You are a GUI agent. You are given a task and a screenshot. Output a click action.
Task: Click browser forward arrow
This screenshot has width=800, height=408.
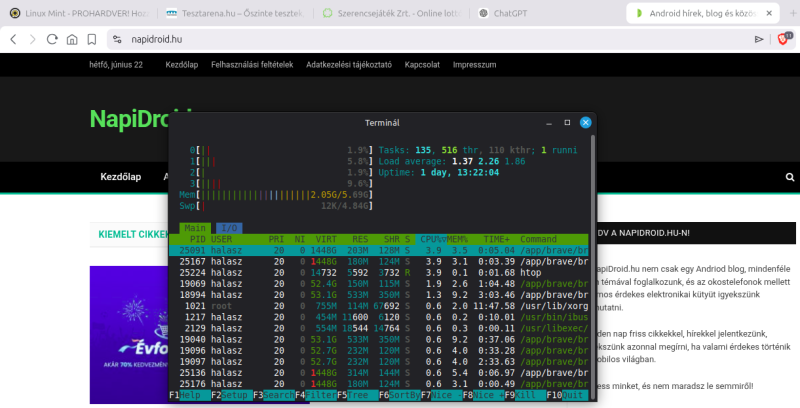[x=33, y=39]
